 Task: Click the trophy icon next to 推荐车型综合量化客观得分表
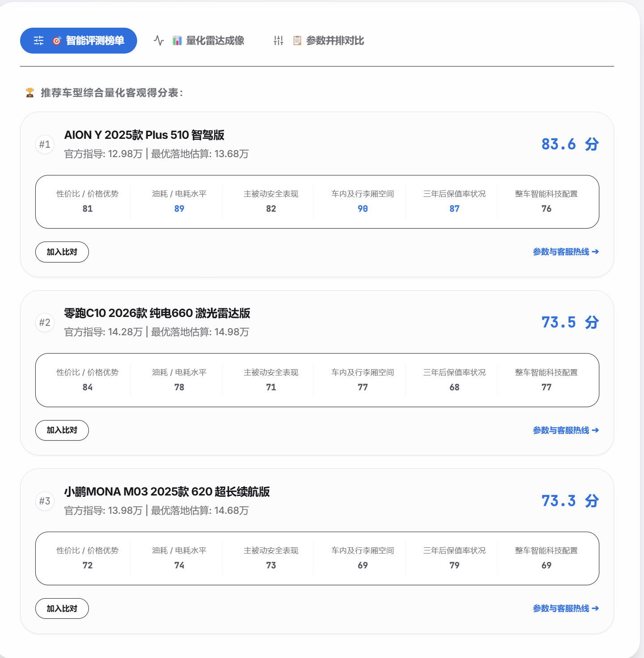coord(30,93)
